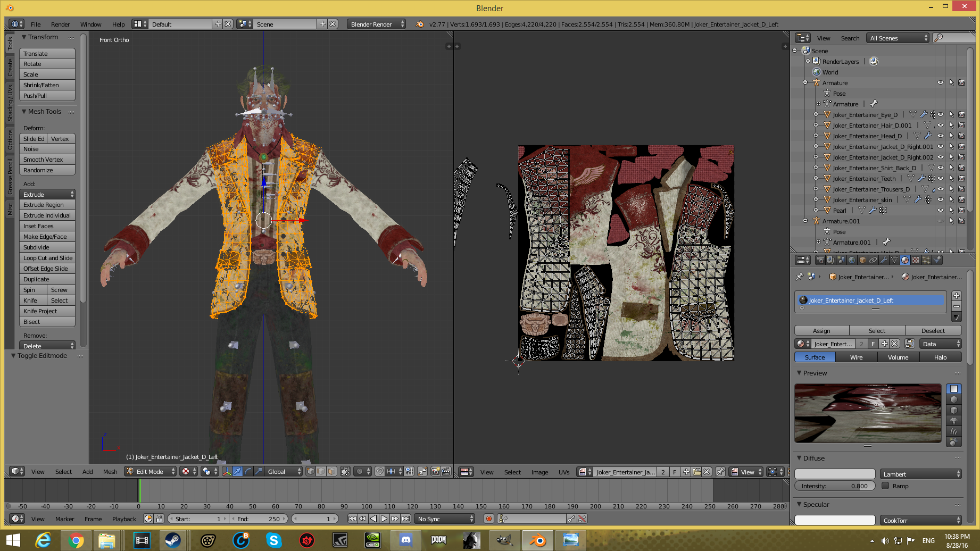
Task: Click the Subdivide button in Mesh Tools
Action: (47, 247)
